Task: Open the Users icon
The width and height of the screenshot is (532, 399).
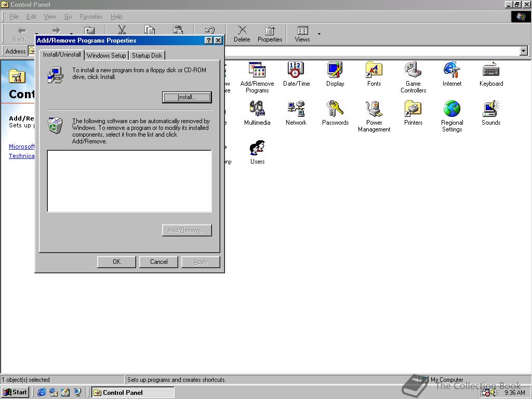Action: click(257, 152)
